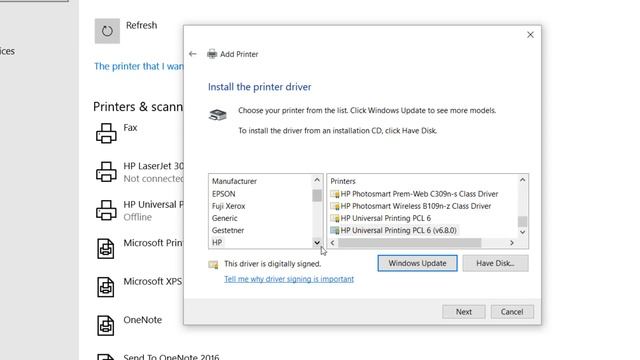This screenshot has width=640, height=360.
Task: Click the horizontal scrollbar thumb in the printers list
Action: (409, 243)
